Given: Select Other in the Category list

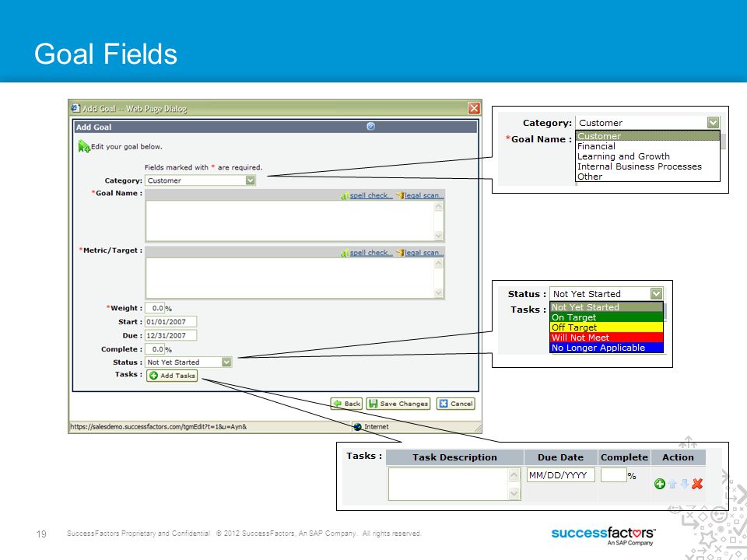Looking at the screenshot, I should coord(647,177).
